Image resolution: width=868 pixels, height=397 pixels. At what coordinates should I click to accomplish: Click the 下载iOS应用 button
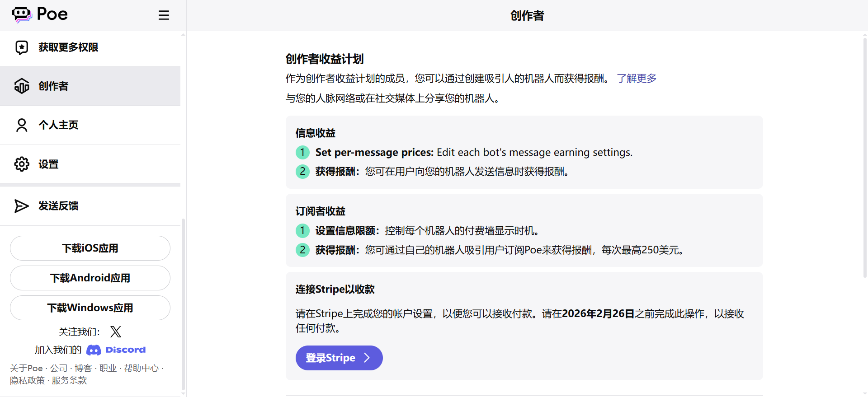click(x=90, y=248)
